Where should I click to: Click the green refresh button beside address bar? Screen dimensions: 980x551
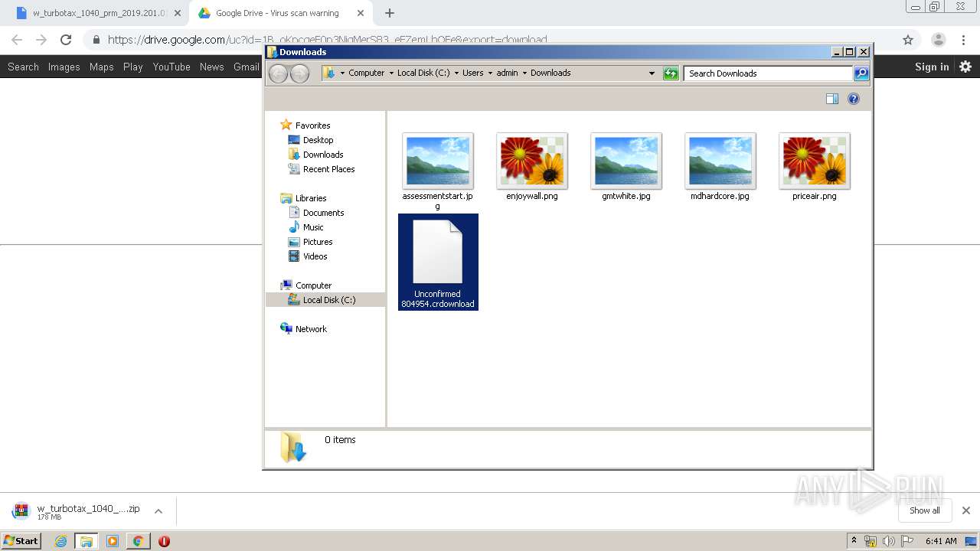(x=671, y=73)
